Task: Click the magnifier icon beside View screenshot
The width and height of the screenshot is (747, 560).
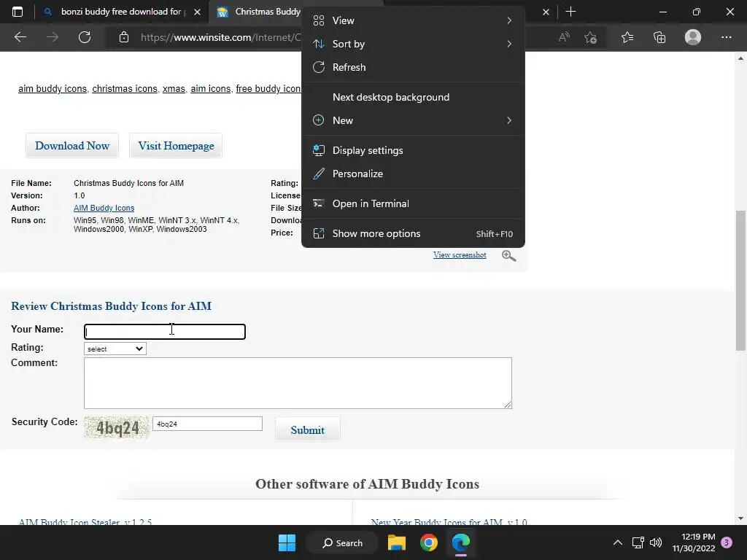Action: click(x=508, y=256)
